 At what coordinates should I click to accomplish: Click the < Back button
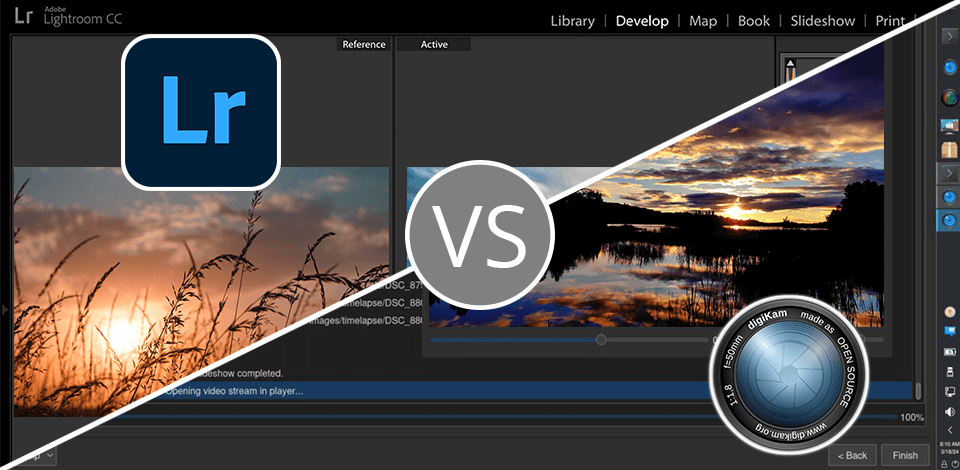click(852, 455)
